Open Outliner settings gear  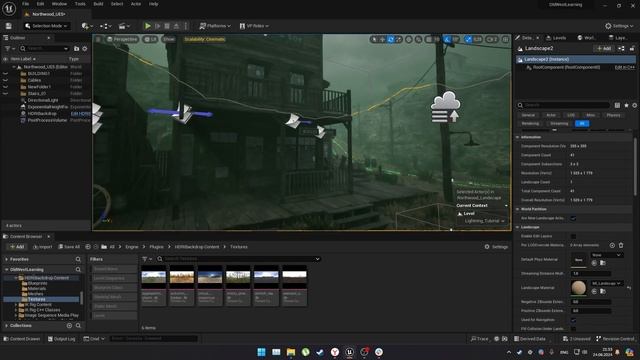pos(85,48)
